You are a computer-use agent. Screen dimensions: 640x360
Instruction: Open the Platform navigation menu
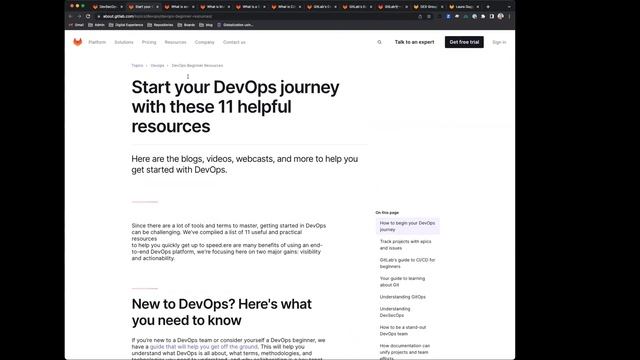coord(97,42)
